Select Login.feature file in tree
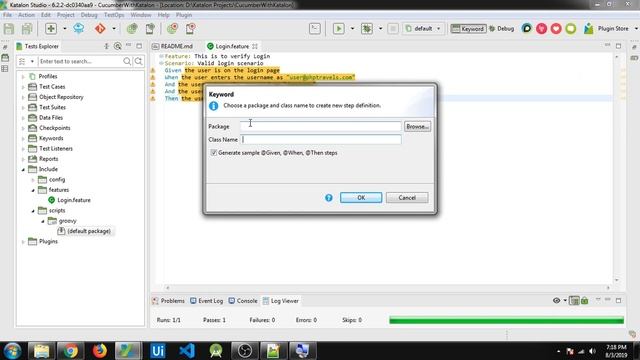 [73, 200]
